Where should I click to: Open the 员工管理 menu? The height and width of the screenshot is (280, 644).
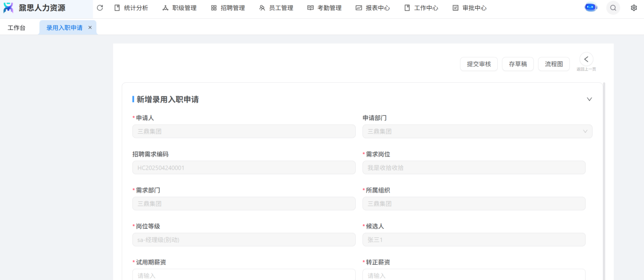(x=276, y=8)
